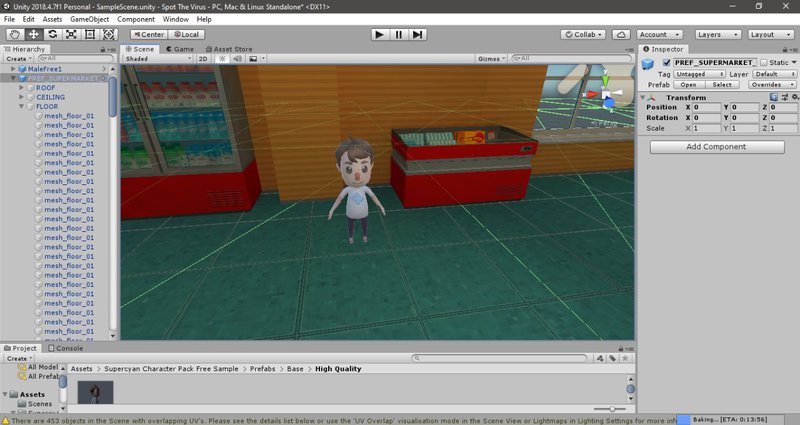Toggle scene audio icon
The height and width of the screenshot is (425, 800).
[x=237, y=59]
